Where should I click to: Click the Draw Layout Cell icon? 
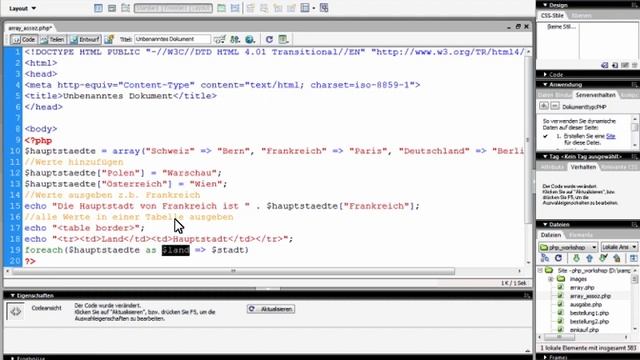pyautogui.click(x=235, y=8)
